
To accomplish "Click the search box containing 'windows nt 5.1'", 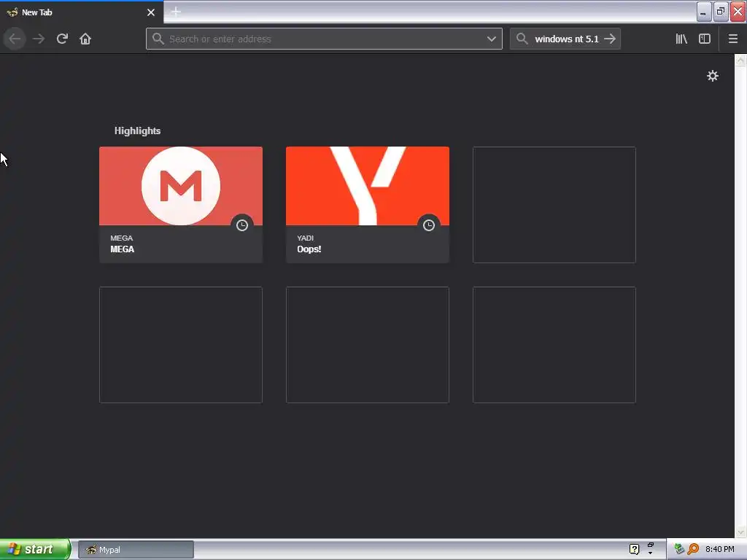I will (x=565, y=39).
